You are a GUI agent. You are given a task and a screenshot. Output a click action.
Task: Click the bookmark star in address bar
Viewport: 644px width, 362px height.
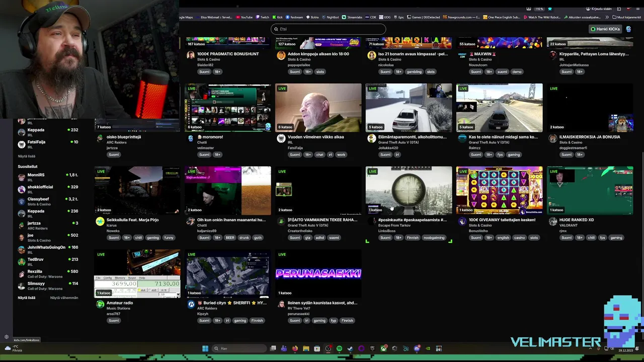549,9
